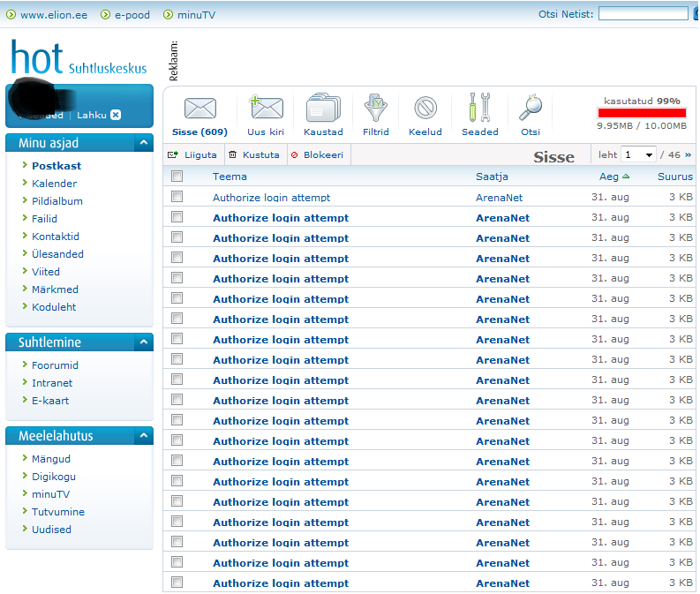Screen dimensions: 700x594
Task: Open Postkast in the sidebar
Action: click(56, 166)
